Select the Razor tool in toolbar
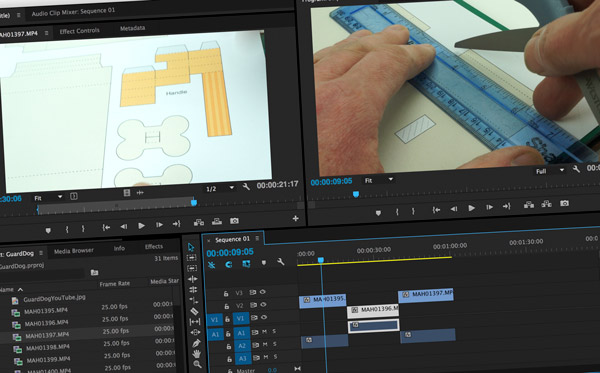 194,311
